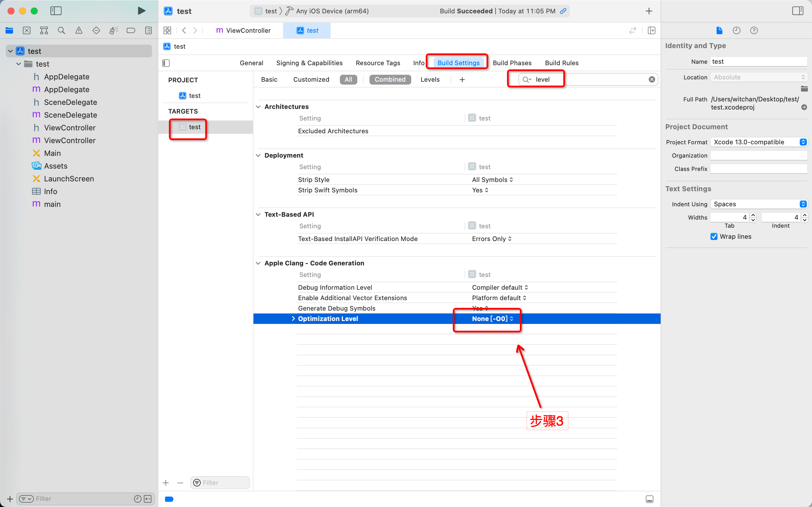The width and height of the screenshot is (812, 507).
Task: Select the Combined settings view toggle
Action: [x=390, y=79]
